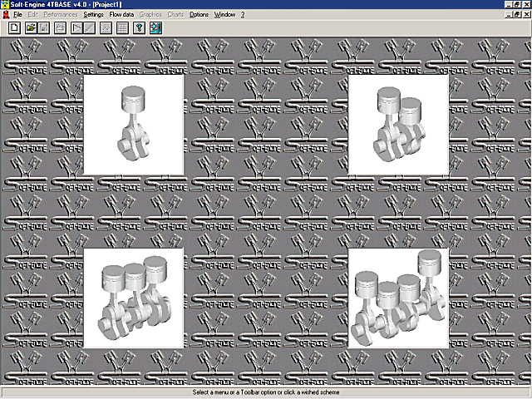Select the four-cylinder engine scheme
Image resolution: width=532 pixels, height=399 pixels.
tap(398, 298)
